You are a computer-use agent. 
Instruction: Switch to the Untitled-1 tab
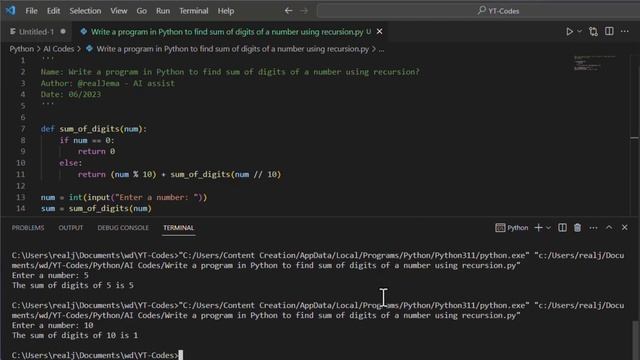click(37, 31)
